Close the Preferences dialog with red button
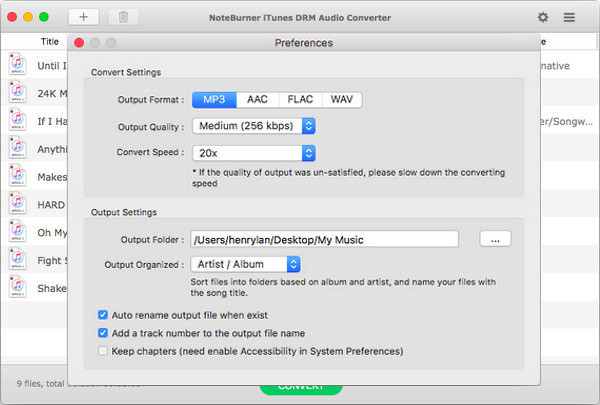 click(79, 42)
